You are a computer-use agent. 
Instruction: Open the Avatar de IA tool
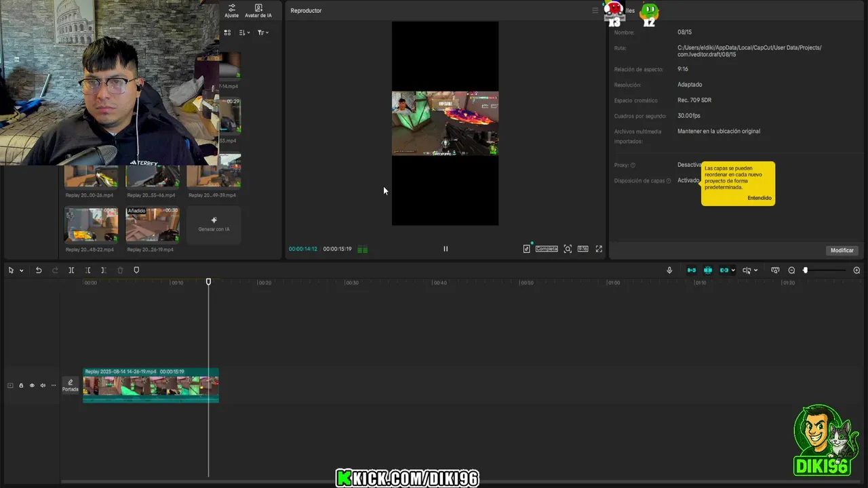point(258,11)
